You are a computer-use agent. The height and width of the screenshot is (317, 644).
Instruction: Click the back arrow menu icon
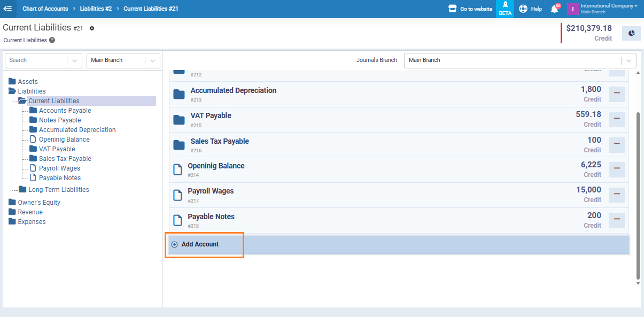click(x=7, y=9)
